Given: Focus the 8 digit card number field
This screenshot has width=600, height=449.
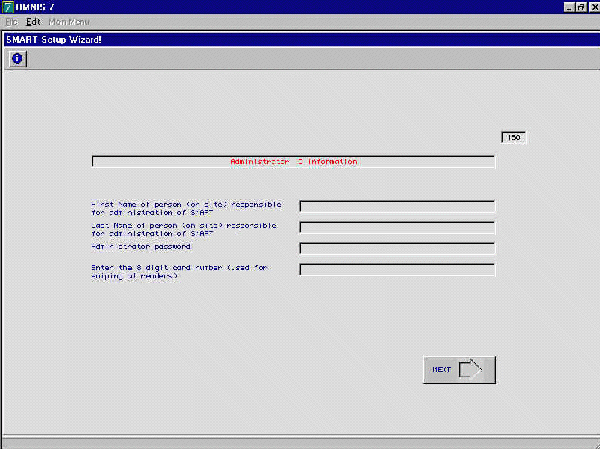Looking at the screenshot, I should [x=397, y=269].
